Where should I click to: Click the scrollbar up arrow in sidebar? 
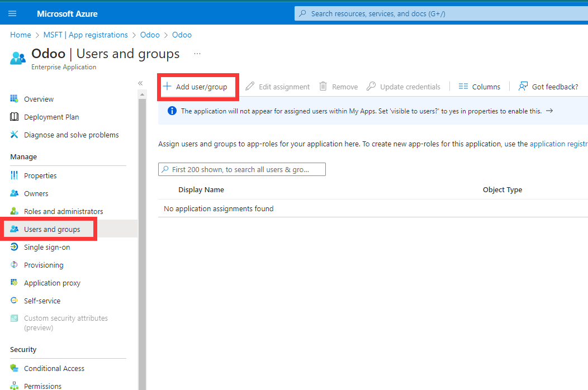point(142,94)
